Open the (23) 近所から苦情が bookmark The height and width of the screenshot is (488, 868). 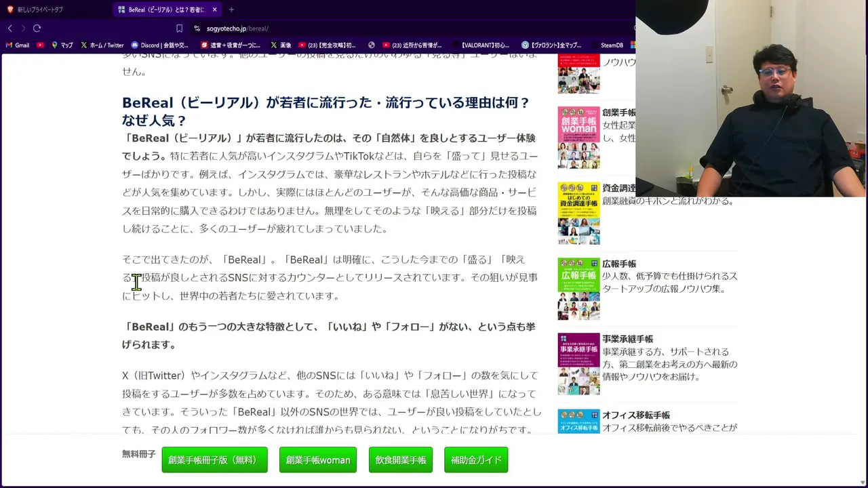[412, 45]
